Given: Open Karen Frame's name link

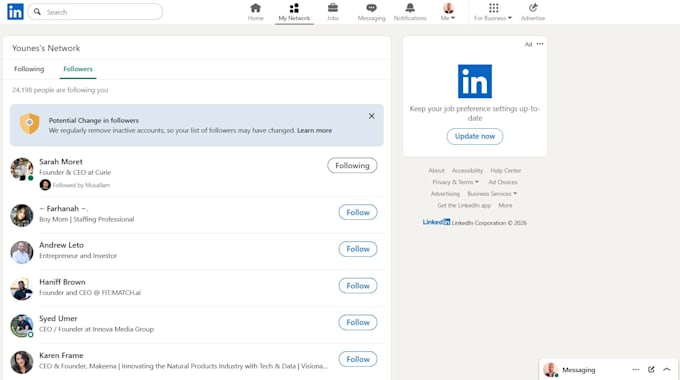Looking at the screenshot, I should [61, 355].
